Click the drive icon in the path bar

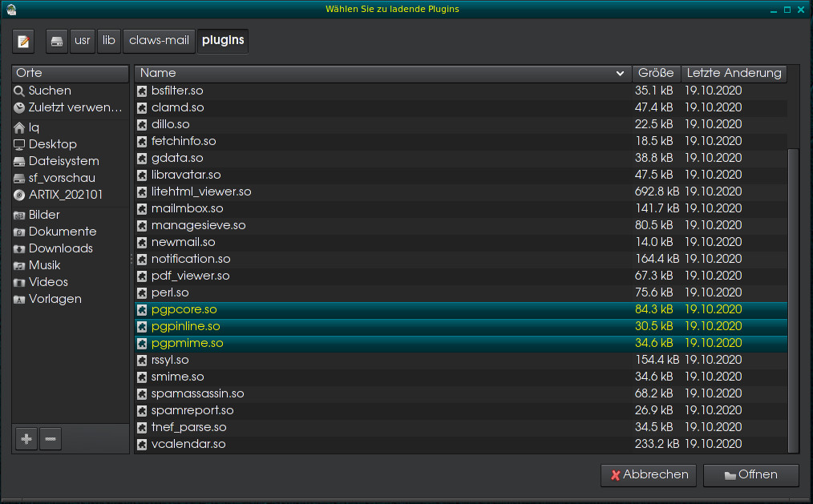[x=56, y=41]
